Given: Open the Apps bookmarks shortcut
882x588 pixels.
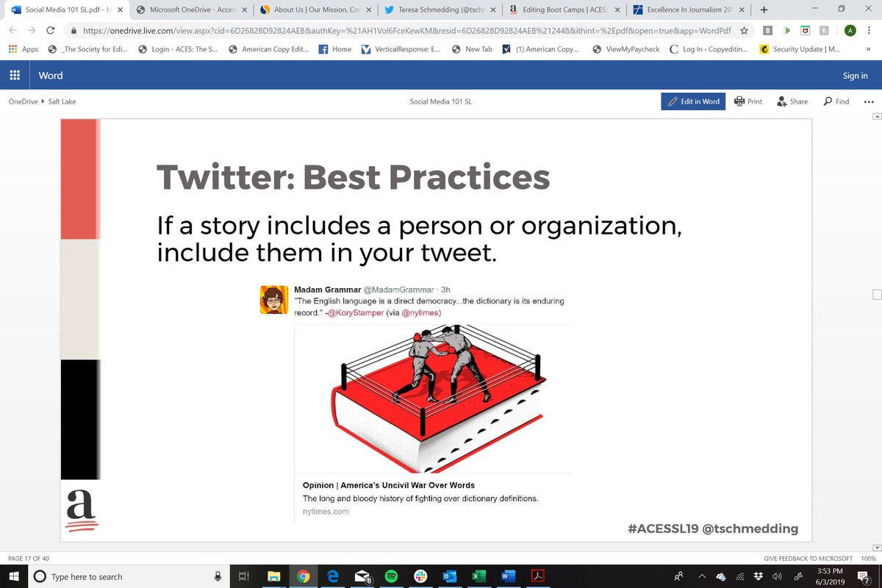Looking at the screenshot, I should [24, 49].
